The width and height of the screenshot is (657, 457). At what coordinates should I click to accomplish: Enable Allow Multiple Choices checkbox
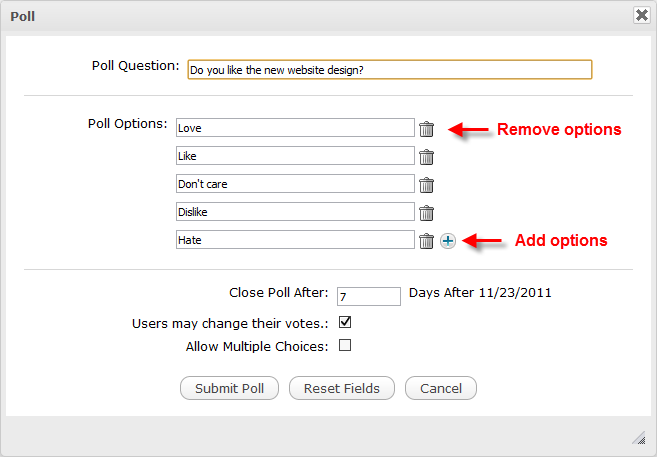tap(345, 346)
